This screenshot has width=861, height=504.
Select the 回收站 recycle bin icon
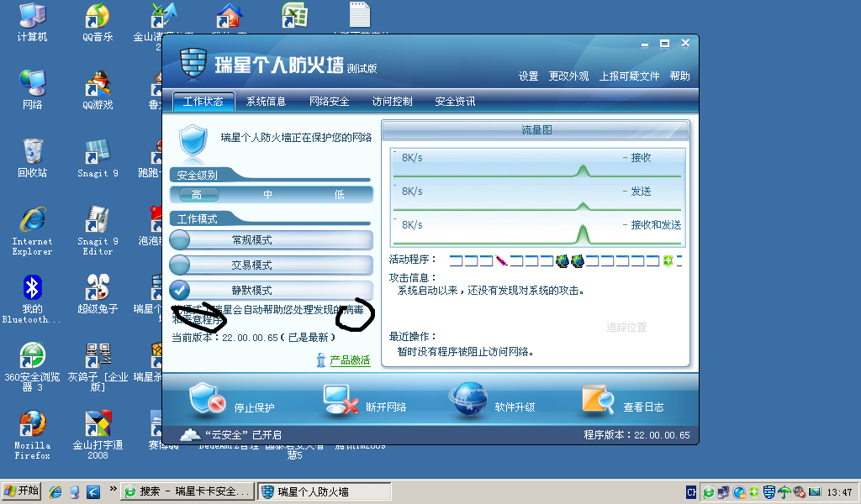point(32,158)
